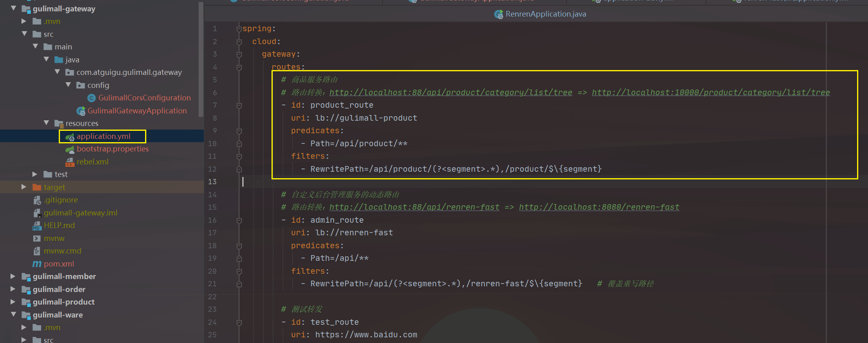Fold filters block at line 11

pos(239,156)
